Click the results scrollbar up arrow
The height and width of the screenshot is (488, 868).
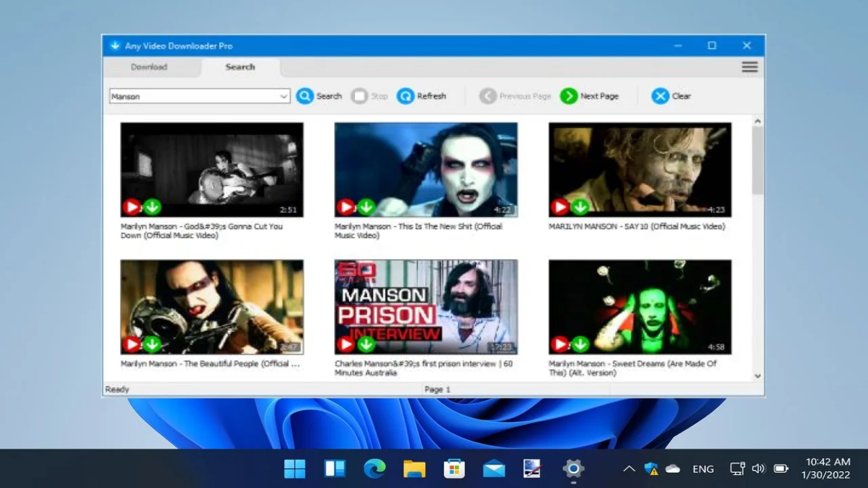pos(757,121)
